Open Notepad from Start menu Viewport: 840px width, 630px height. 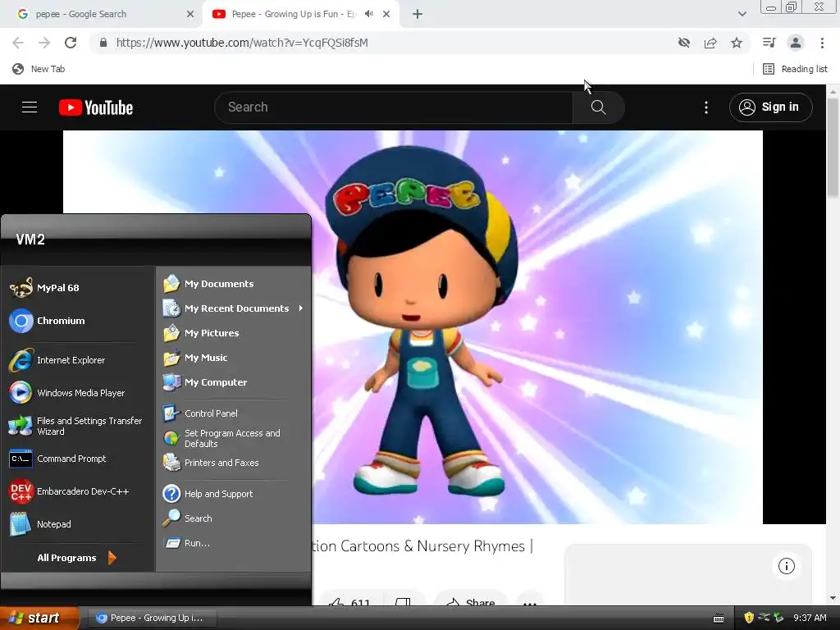point(78,524)
